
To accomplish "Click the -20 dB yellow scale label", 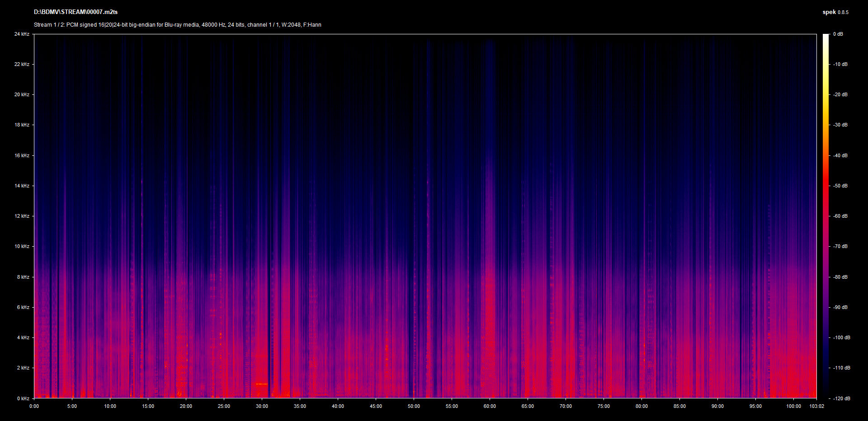I will 840,94.
